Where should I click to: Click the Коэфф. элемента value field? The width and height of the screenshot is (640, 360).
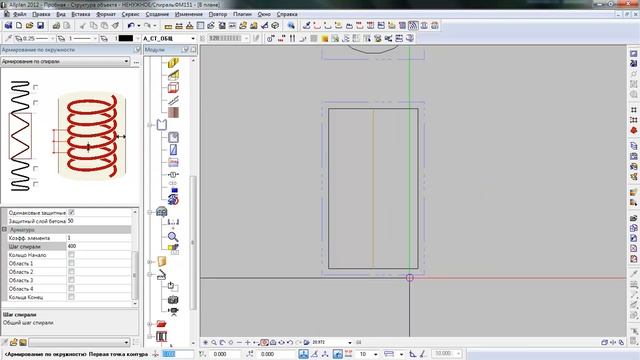pyautogui.click(x=98, y=238)
